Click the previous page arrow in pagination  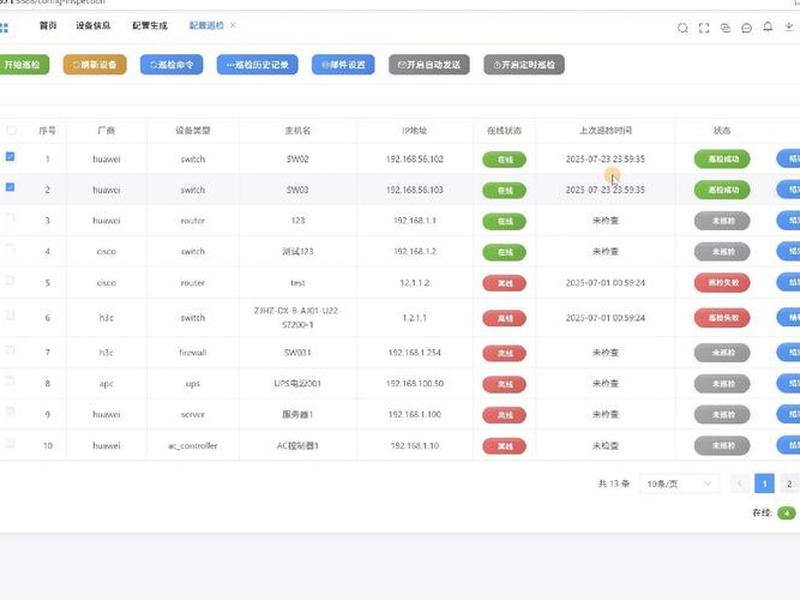[x=740, y=484]
